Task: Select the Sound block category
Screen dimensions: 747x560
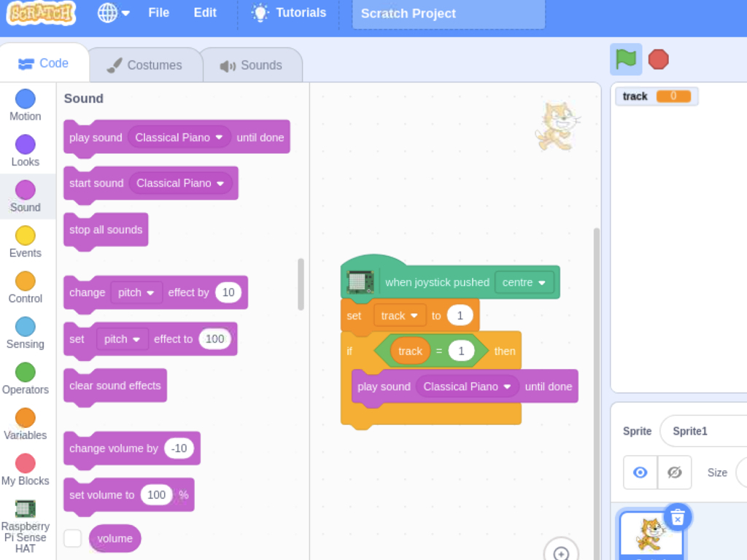Action: [26, 197]
